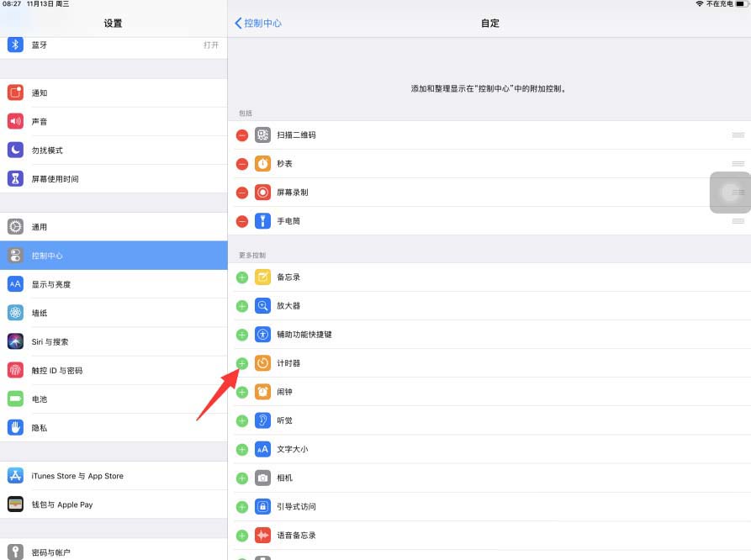Open 通知 settings
Viewport: 751px width, 560px height.
[114, 92]
